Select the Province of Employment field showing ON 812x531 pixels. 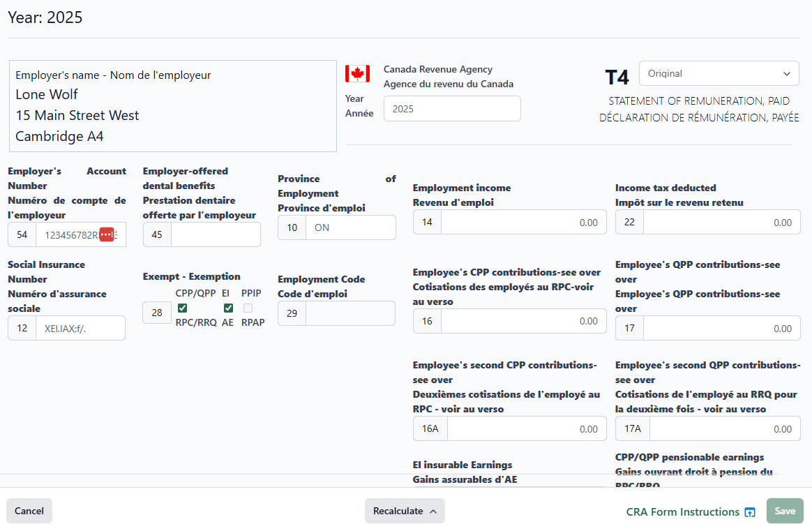[350, 227]
